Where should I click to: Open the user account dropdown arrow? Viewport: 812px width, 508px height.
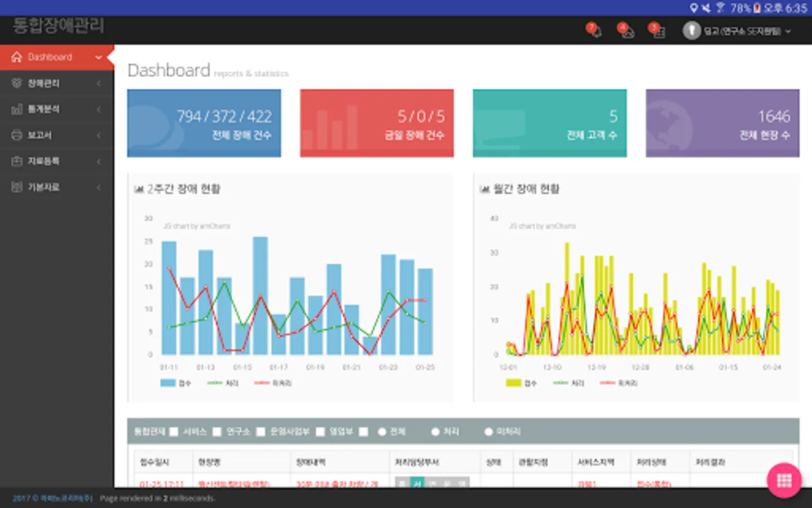pos(788,31)
